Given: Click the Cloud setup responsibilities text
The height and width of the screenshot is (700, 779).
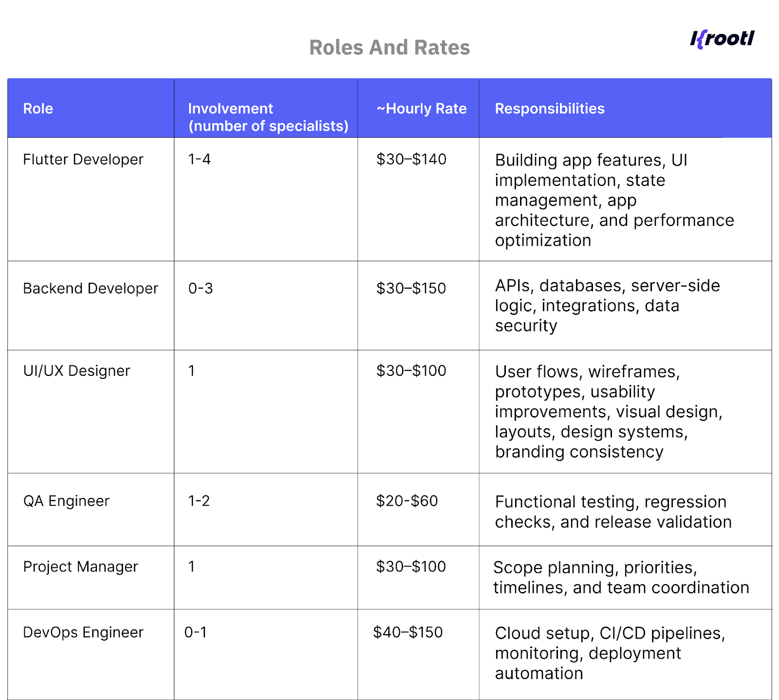Looking at the screenshot, I should [x=609, y=653].
